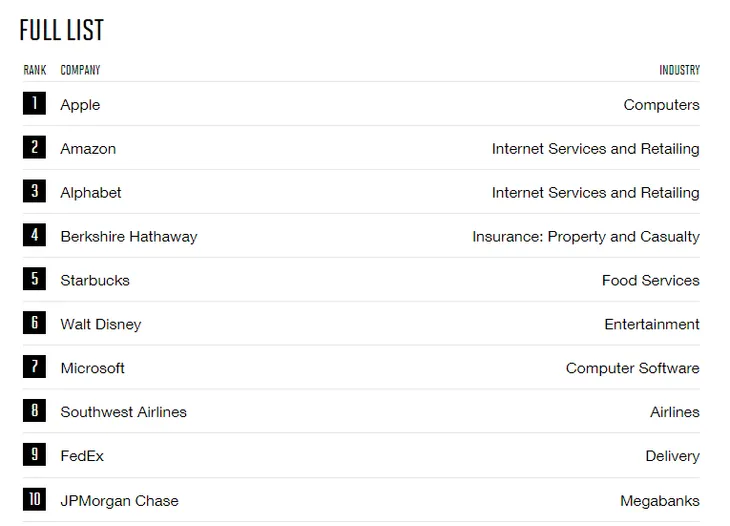
Task: Click the rank 4 badge icon
Action: [34, 235]
